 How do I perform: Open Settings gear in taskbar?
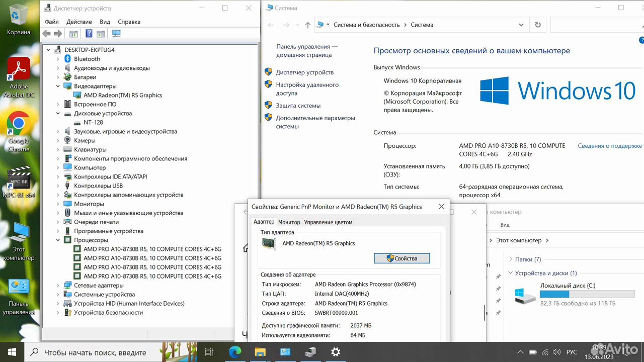[x=336, y=352]
